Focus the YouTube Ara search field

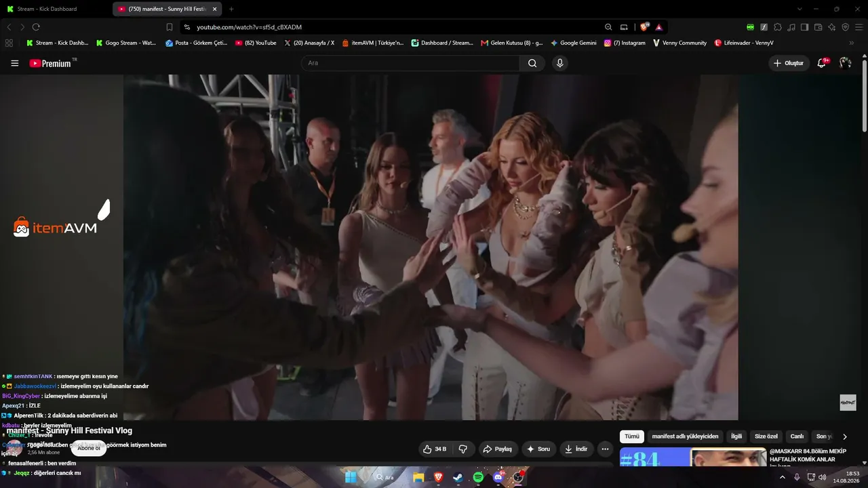(x=410, y=63)
